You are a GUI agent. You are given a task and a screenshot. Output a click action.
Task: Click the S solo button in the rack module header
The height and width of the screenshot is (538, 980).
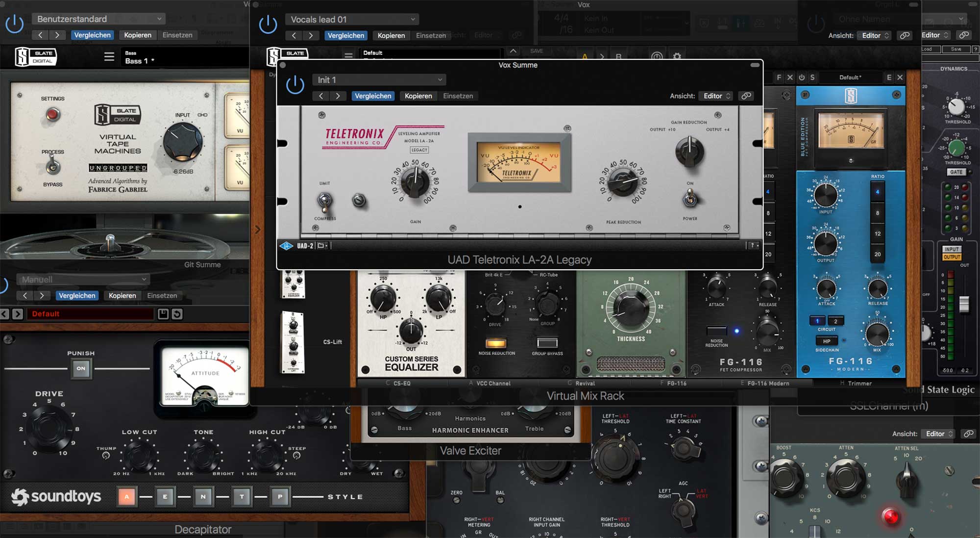pos(812,77)
